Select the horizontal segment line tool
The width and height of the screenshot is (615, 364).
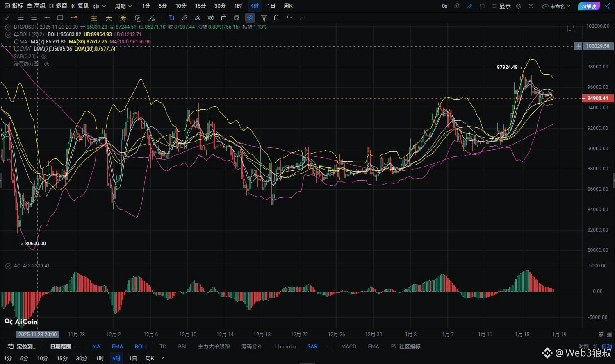47,18
